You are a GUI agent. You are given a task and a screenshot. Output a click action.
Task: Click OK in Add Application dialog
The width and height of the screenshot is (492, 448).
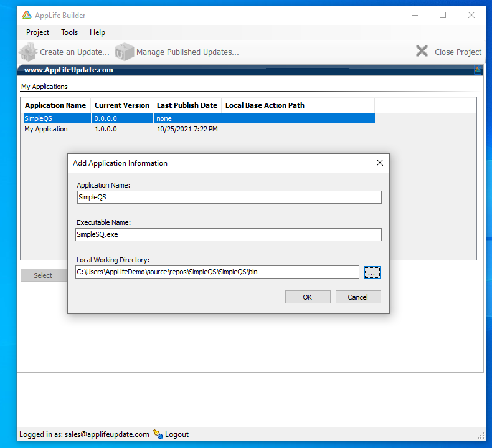pyautogui.click(x=308, y=297)
